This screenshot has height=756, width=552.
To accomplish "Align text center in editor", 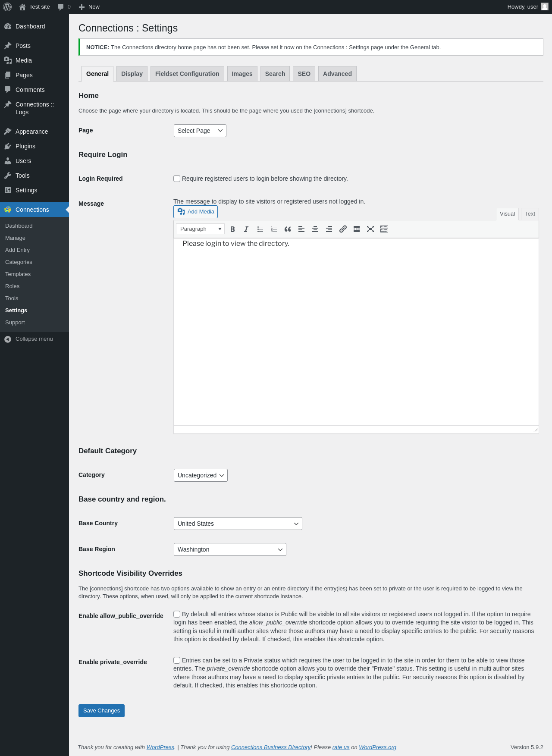I will [x=315, y=229].
